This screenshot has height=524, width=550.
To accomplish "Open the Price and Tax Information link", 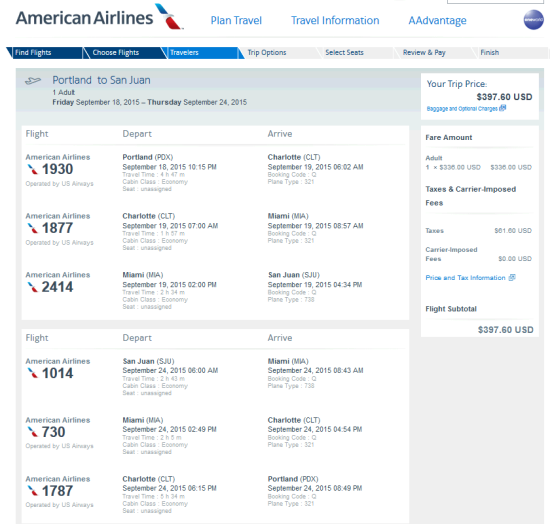I will 465,278.
